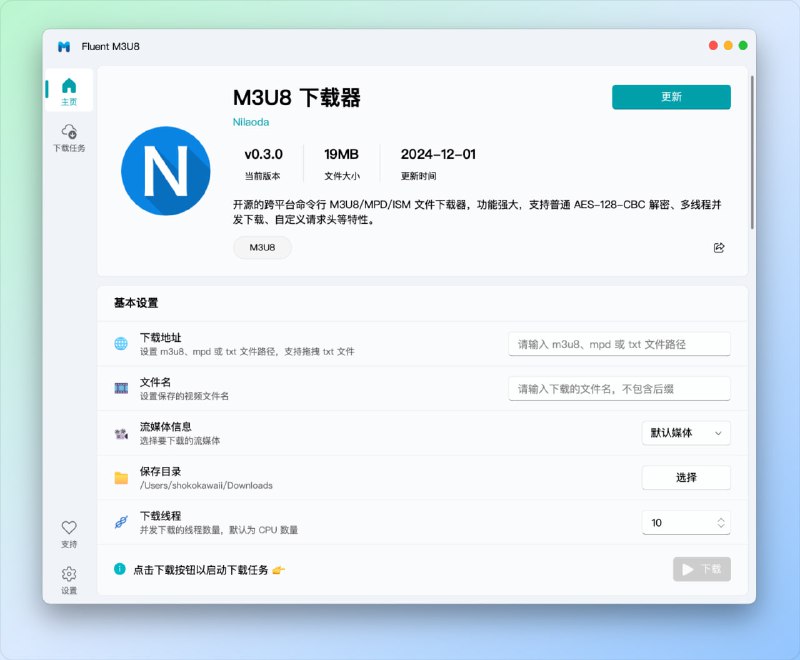The image size is (800, 660).
Task: Click the 更新 button
Action: tap(671, 96)
